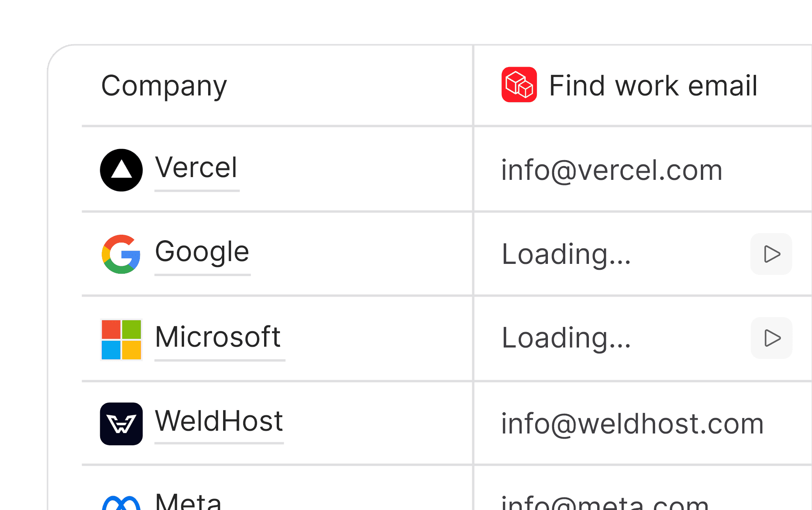Select Google's Loading... cell text
The width and height of the screenshot is (812, 510).
click(x=566, y=254)
